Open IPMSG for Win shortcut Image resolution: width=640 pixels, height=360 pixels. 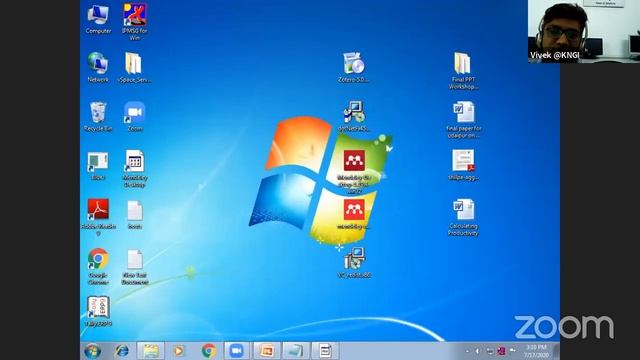pyautogui.click(x=135, y=21)
